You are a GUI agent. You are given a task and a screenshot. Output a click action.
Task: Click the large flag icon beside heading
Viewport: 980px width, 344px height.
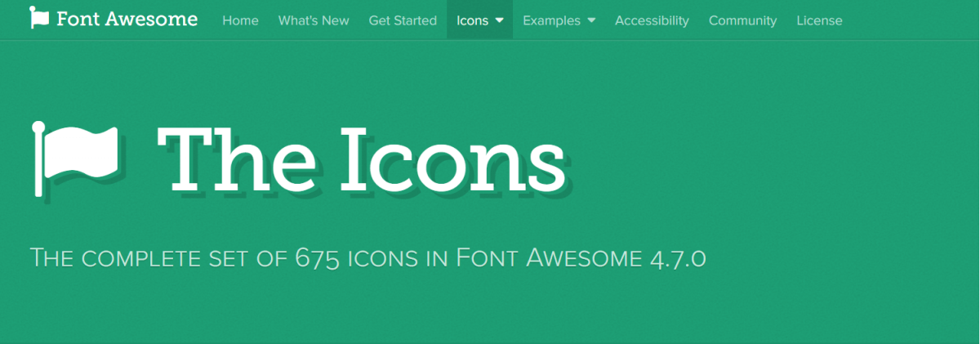74,159
